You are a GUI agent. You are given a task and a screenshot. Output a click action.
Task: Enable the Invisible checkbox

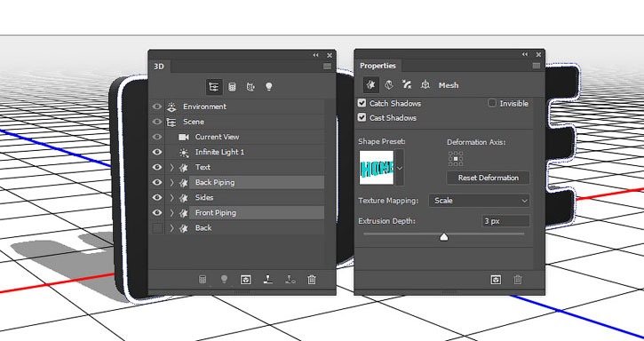[491, 103]
